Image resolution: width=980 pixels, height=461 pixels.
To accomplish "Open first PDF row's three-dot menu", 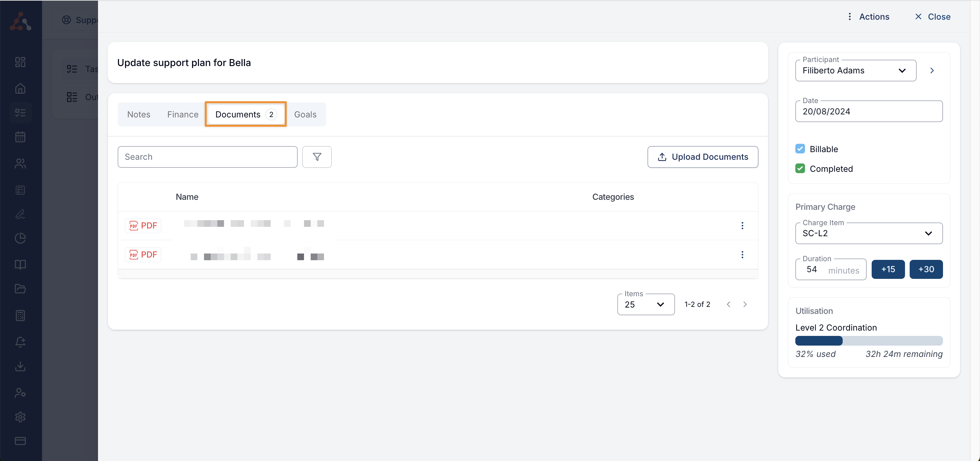I will pyautogui.click(x=742, y=225).
